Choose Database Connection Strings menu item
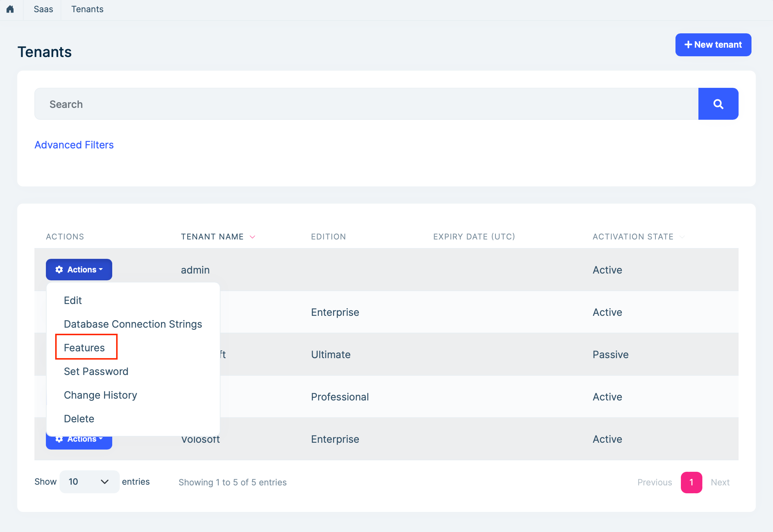The width and height of the screenshot is (773, 532). 133,324
